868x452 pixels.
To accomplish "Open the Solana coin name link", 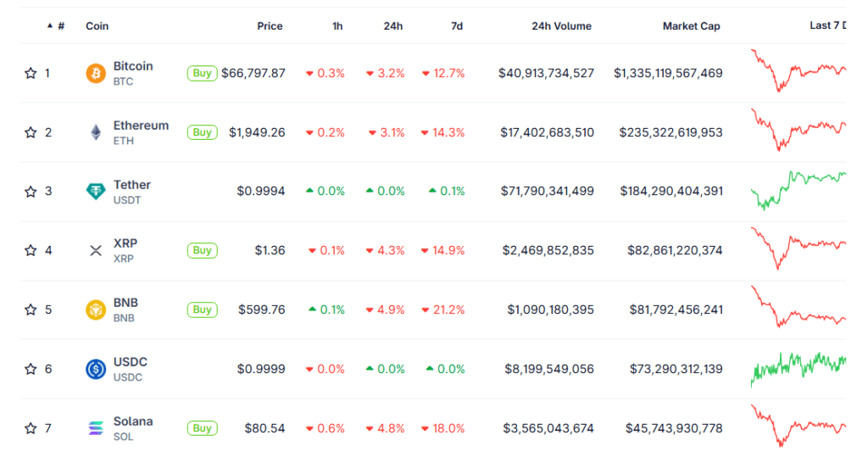I will (x=133, y=421).
